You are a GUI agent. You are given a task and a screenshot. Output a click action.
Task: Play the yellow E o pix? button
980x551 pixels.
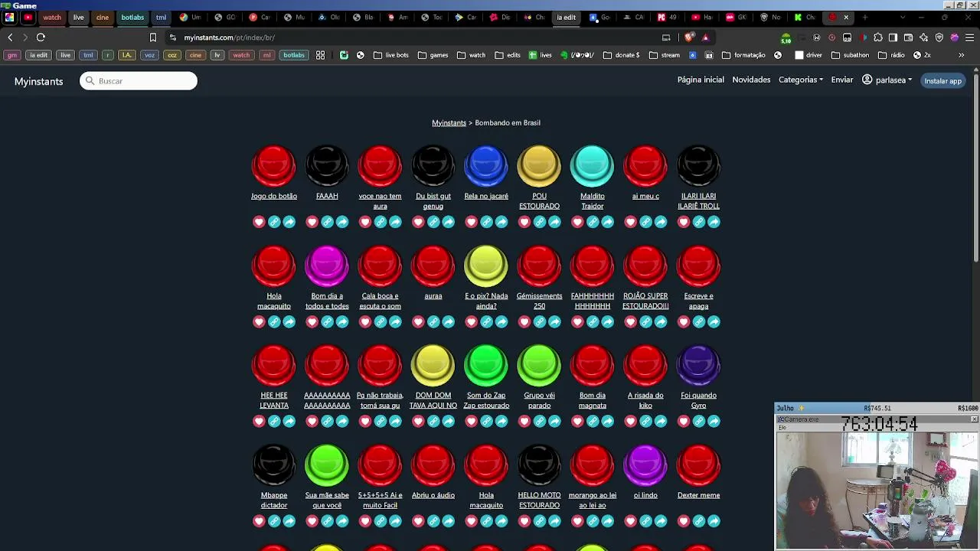(486, 266)
